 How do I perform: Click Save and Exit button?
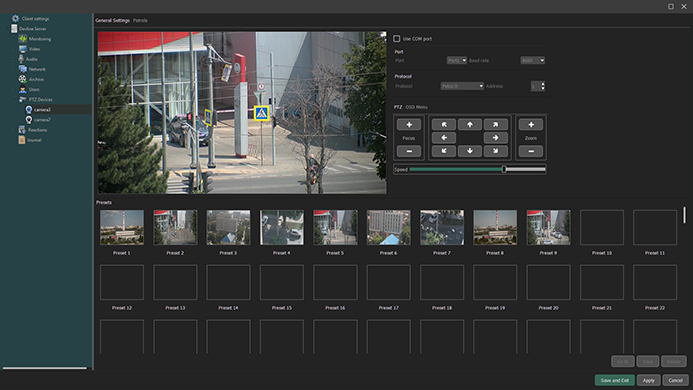click(614, 380)
